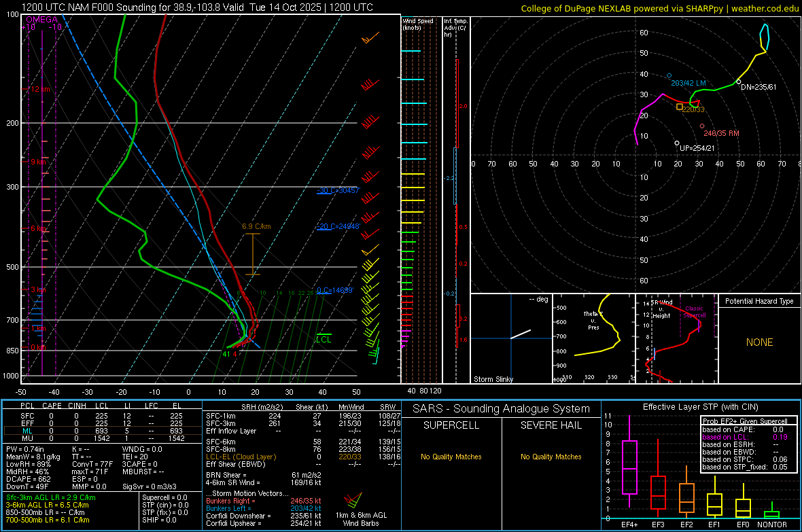802x532 pixels.
Task: Click the Effective Layer STP (with CIN) title
Action: 700,407
